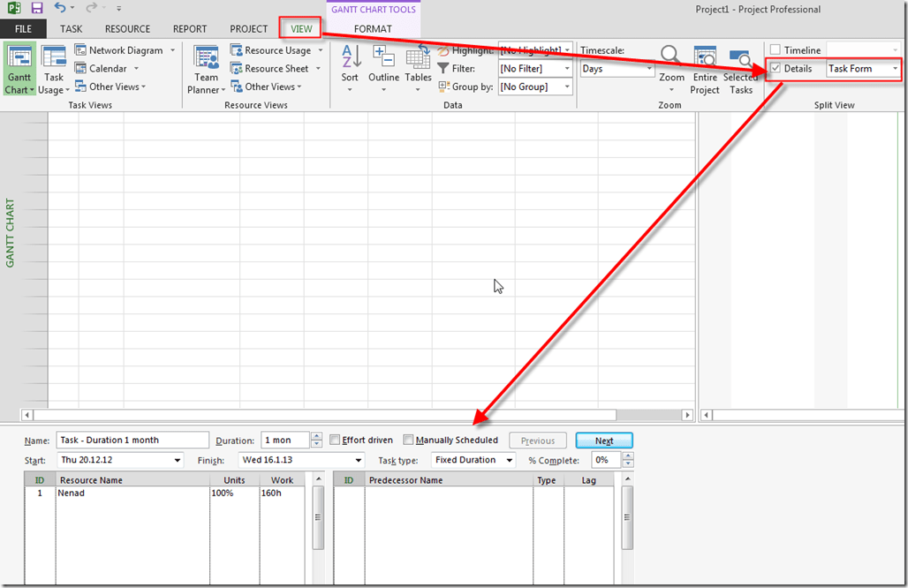The width and height of the screenshot is (908, 588).
Task: Enable the Timeline checkbox
Action: coord(776,50)
